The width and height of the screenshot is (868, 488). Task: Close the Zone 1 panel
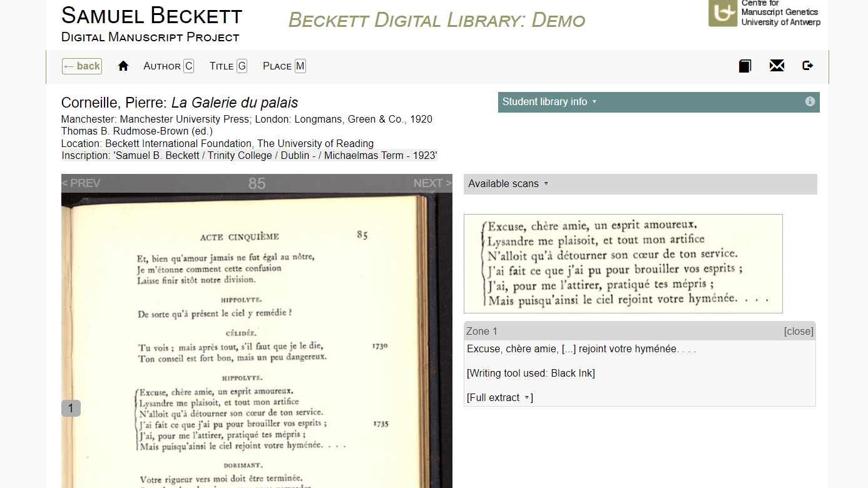pyautogui.click(x=799, y=332)
